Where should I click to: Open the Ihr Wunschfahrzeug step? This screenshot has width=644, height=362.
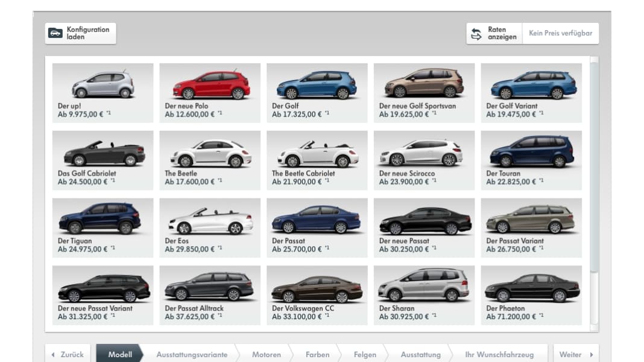[499, 354]
